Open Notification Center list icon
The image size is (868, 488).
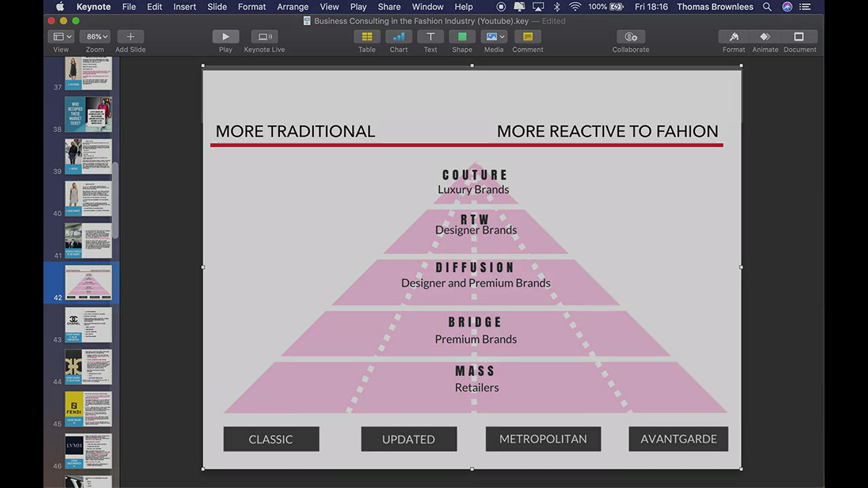[805, 7]
